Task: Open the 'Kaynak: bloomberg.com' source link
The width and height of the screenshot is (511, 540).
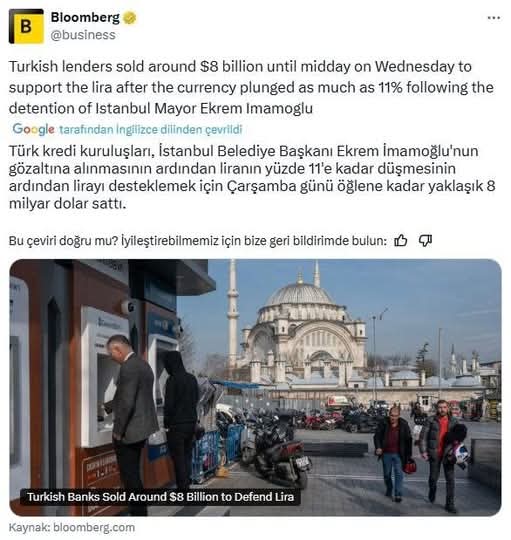Action: 72,528
